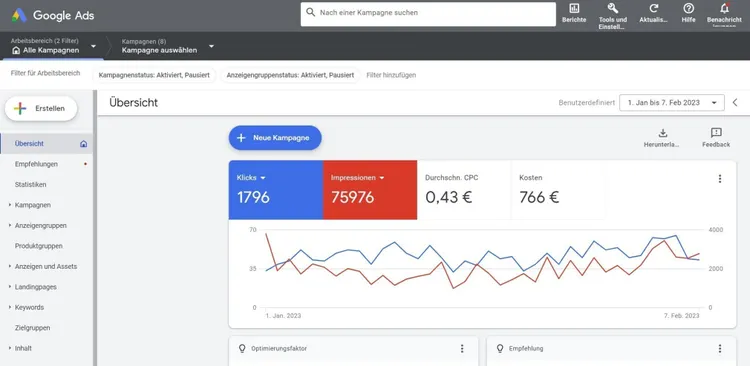Open Optimierungsfaktor card three-dot menu

pyautogui.click(x=462, y=348)
